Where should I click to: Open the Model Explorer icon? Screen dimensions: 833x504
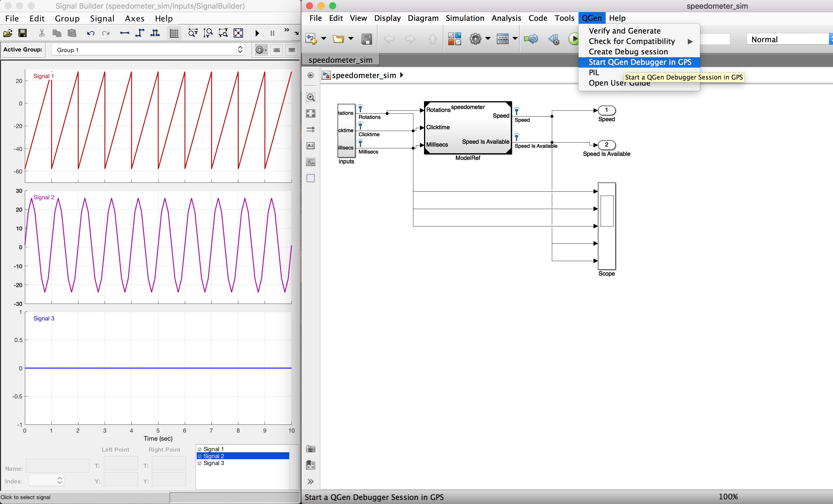pyautogui.click(x=502, y=39)
